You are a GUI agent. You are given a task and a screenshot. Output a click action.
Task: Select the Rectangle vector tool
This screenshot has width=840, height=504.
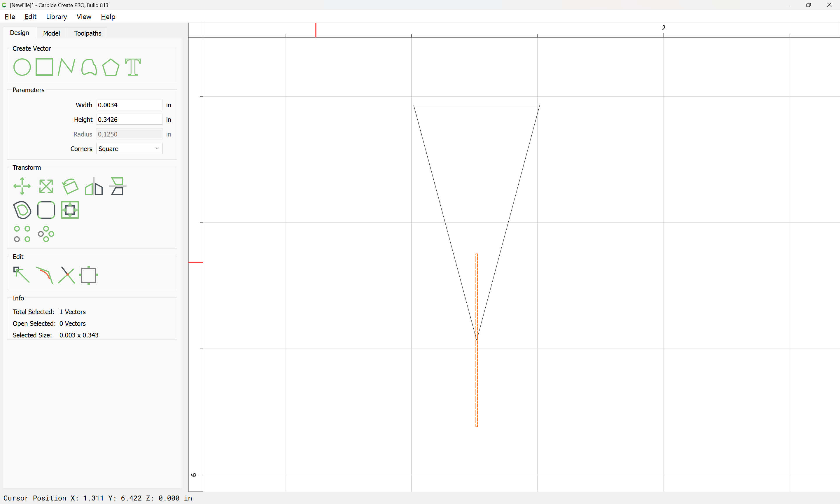(44, 67)
